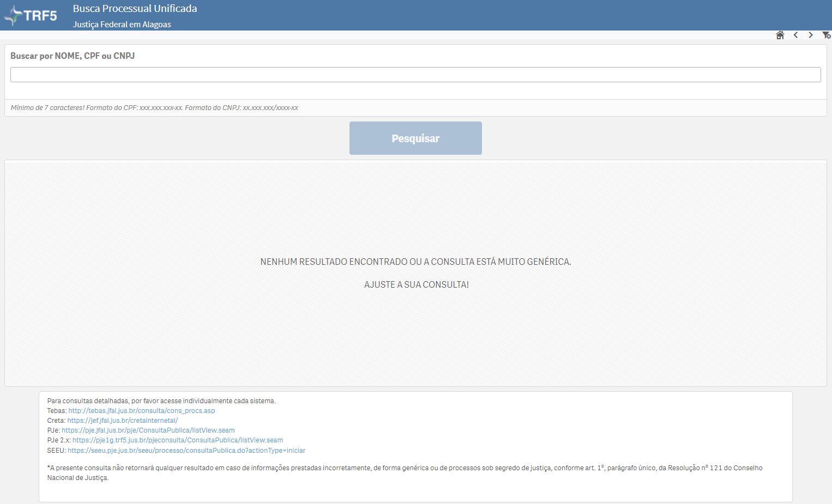832x504 pixels.
Task: Access the SEEU public consultation link
Action: click(186, 450)
